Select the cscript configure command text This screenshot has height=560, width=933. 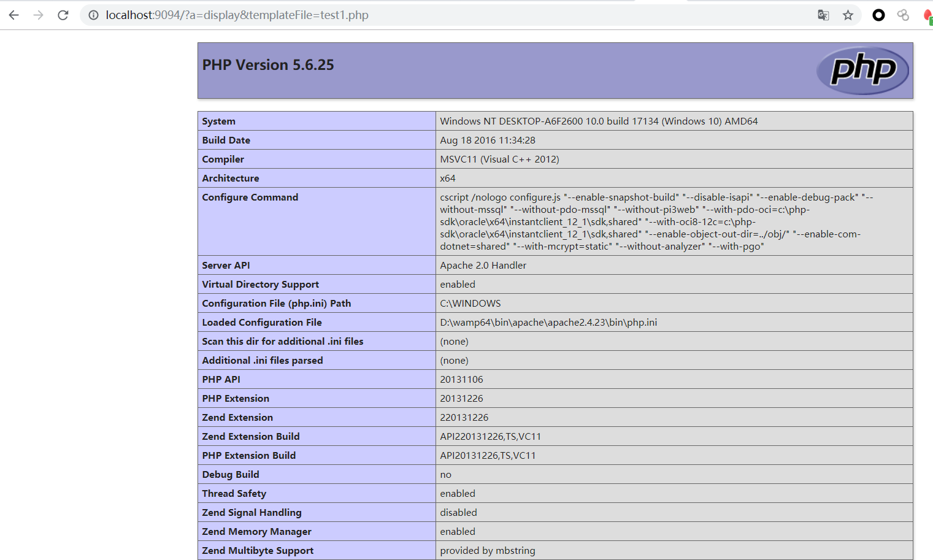(x=656, y=222)
